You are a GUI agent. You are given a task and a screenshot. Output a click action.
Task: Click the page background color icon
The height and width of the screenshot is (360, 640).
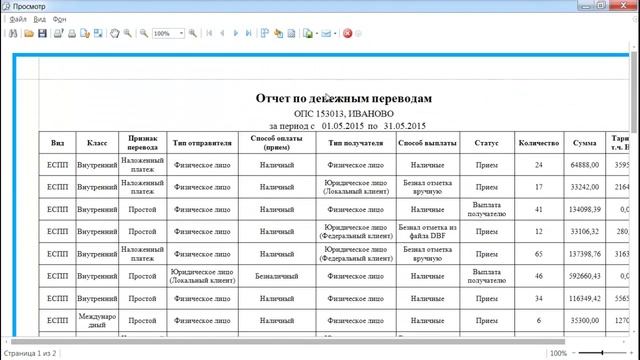278,33
